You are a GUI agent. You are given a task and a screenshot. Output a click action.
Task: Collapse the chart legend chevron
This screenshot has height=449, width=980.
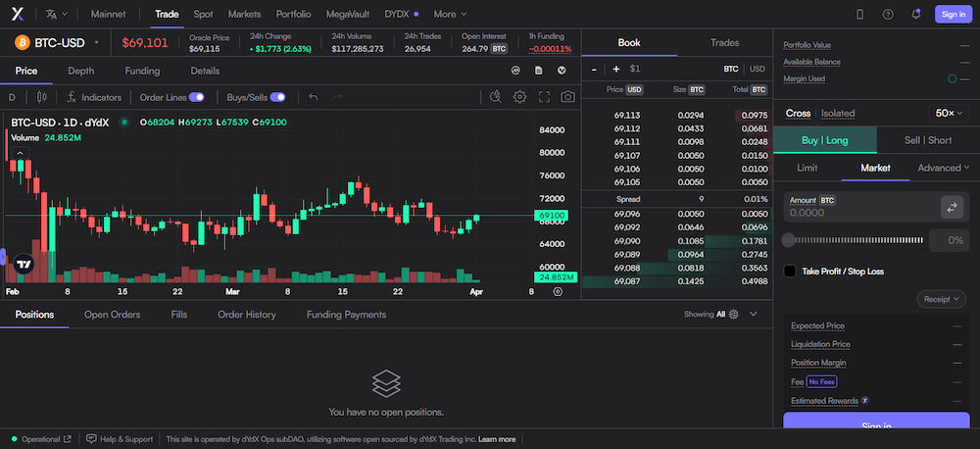point(20,153)
